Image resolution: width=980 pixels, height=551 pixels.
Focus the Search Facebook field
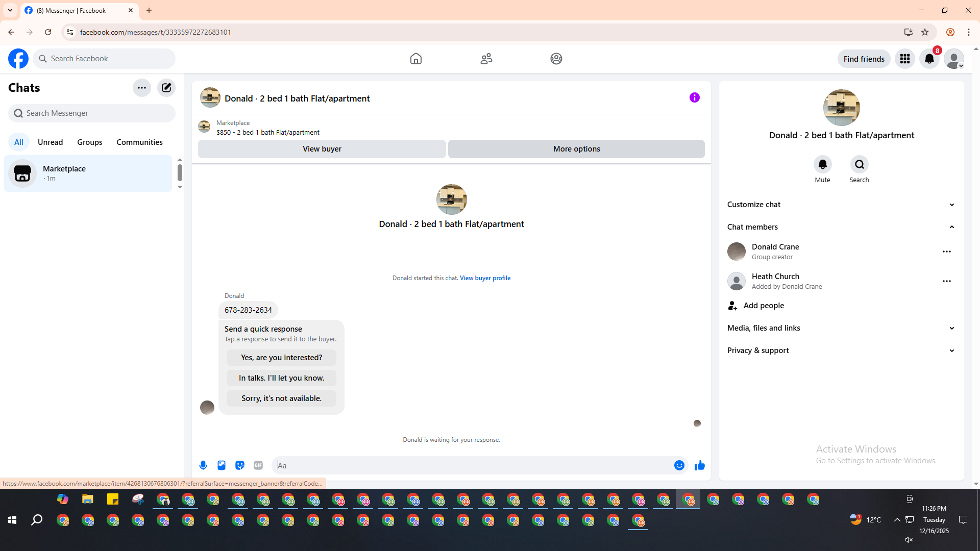point(104,59)
